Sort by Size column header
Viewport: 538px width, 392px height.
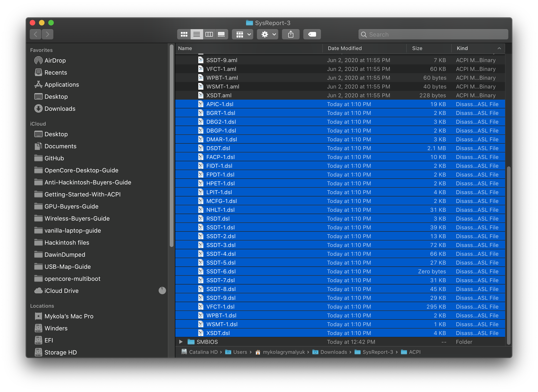click(417, 48)
